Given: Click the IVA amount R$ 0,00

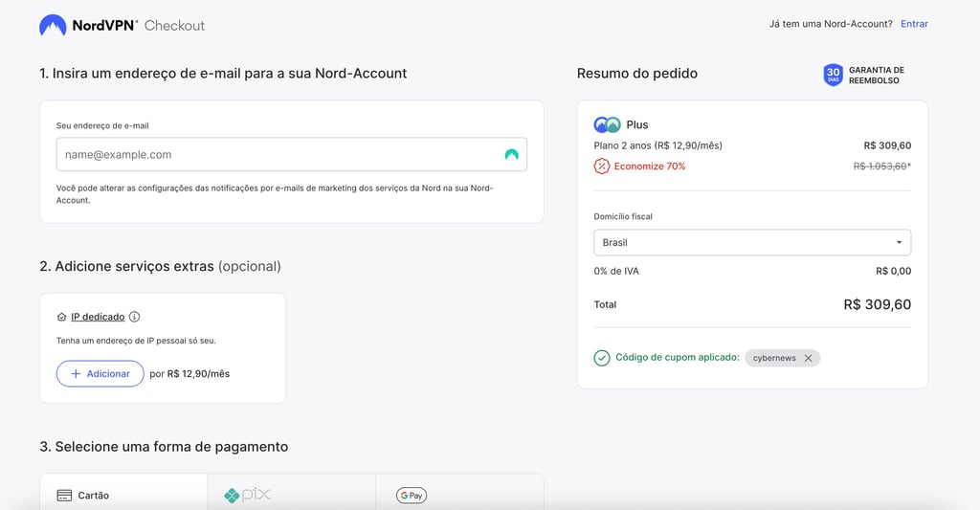Looking at the screenshot, I should coord(893,271).
